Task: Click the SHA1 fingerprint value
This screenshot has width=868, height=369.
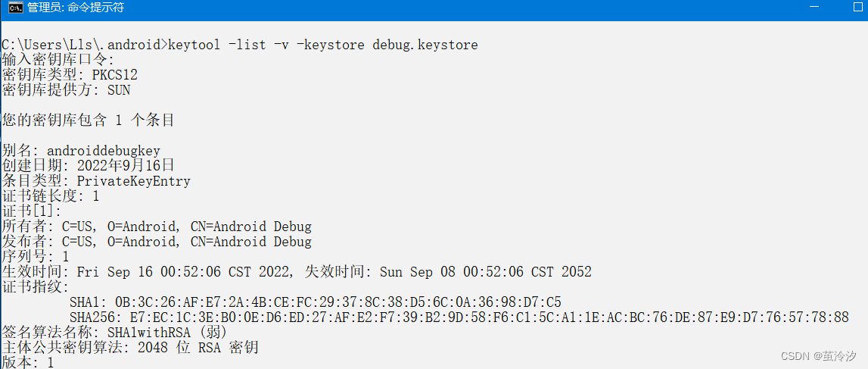Action: pyautogui.click(x=338, y=302)
